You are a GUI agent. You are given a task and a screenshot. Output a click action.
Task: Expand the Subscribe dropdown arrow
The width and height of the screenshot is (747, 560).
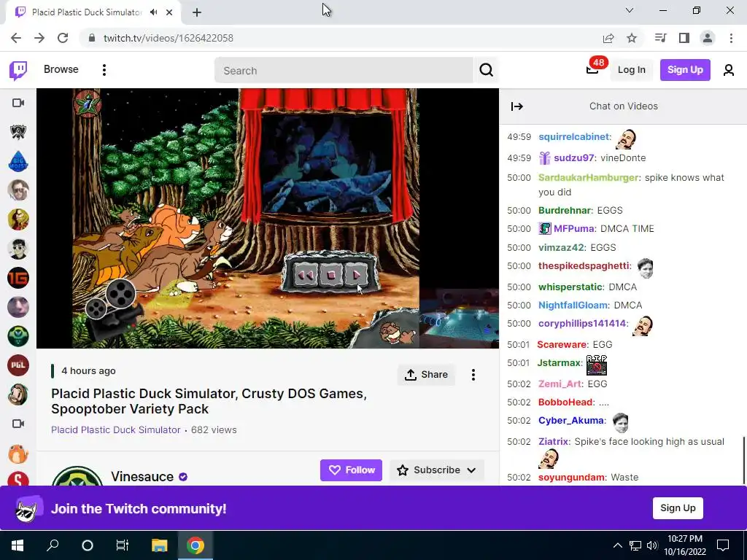(x=472, y=470)
